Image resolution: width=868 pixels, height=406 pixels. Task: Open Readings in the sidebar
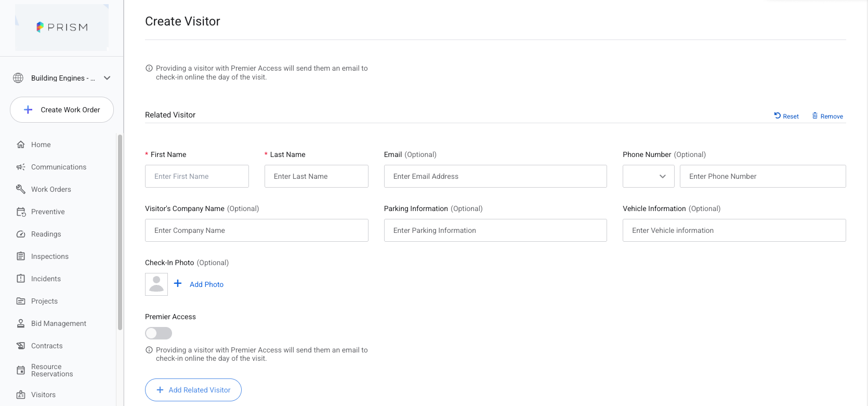[x=46, y=234]
